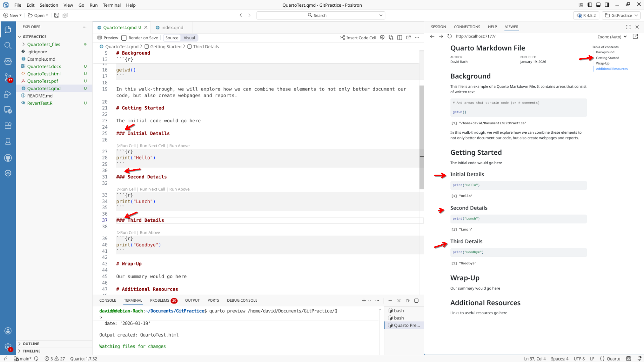Viewport: 644px width, 362px height.
Task: Open the Zoom (Auto) dropdown
Action: pyautogui.click(x=612, y=37)
